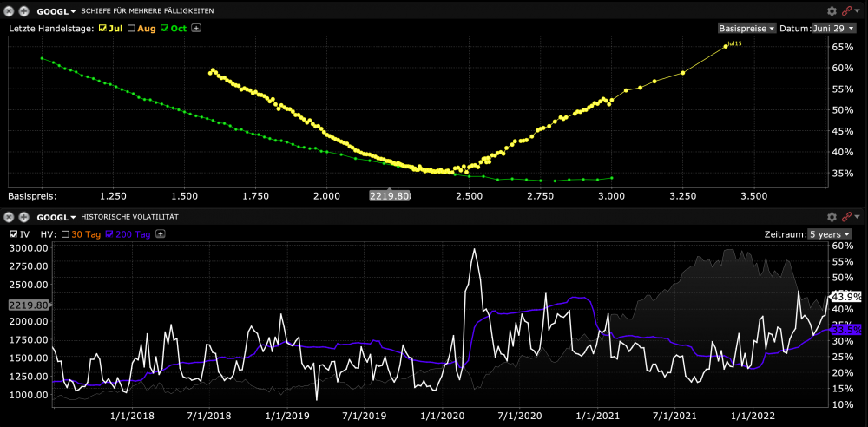Open the Basispreise dropdown
Screen dimensions: 868x427
pos(746,28)
